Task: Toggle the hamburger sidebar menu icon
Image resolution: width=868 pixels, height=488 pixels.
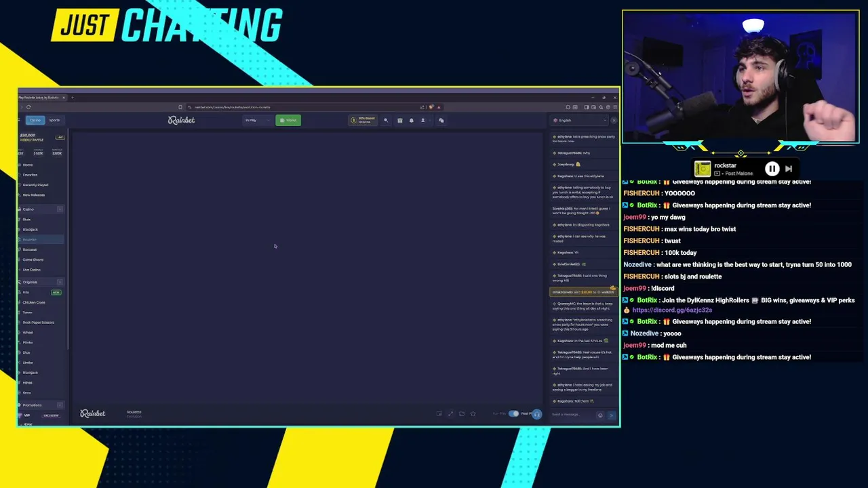Action: pos(19,120)
